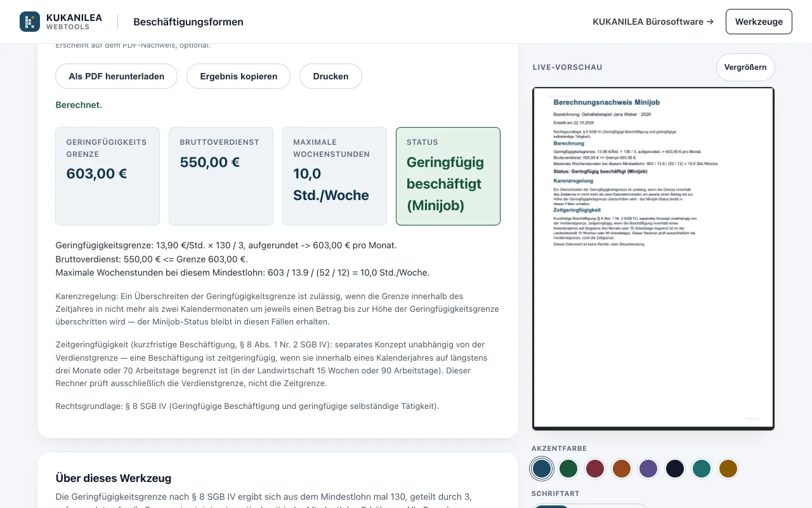
Task: Copy result via 'Ergebnis kopieren'
Action: (239, 76)
